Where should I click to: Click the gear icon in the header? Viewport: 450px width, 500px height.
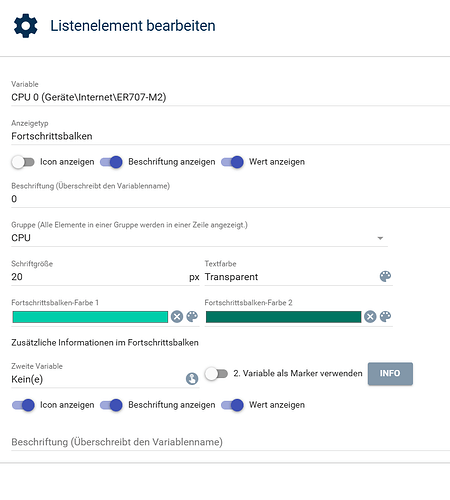coord(26,26)
